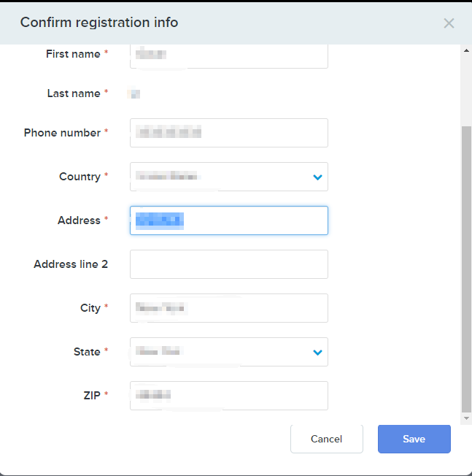
Task: Click the blue chevron in Country field
Action: coord(317,177)
